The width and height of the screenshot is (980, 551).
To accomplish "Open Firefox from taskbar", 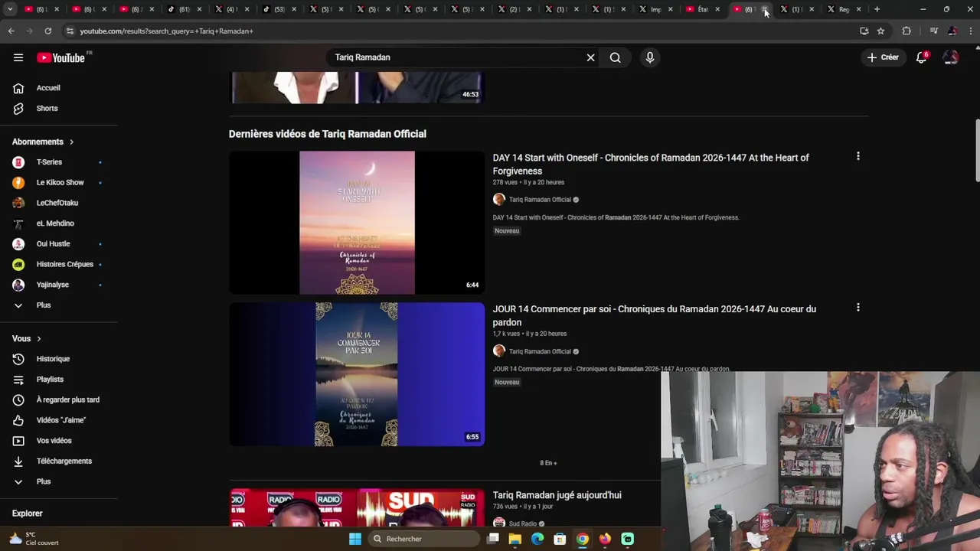I will point(605,539).
